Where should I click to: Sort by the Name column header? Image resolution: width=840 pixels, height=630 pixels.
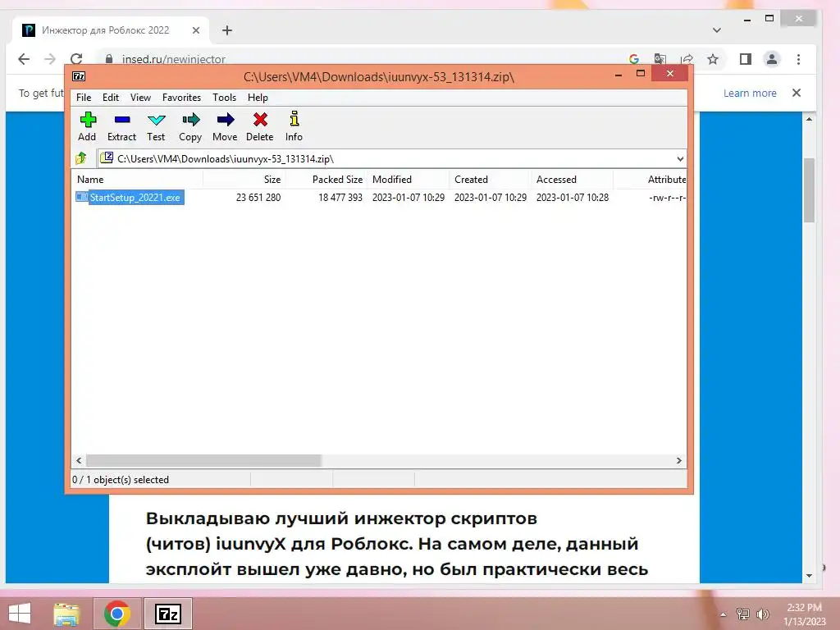pos(137,180)
